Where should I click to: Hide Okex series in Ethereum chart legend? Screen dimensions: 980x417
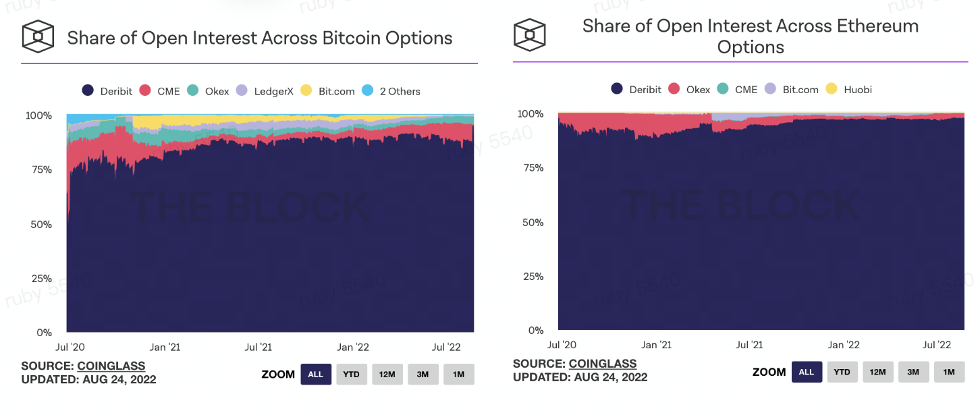[x=689, y=89]
